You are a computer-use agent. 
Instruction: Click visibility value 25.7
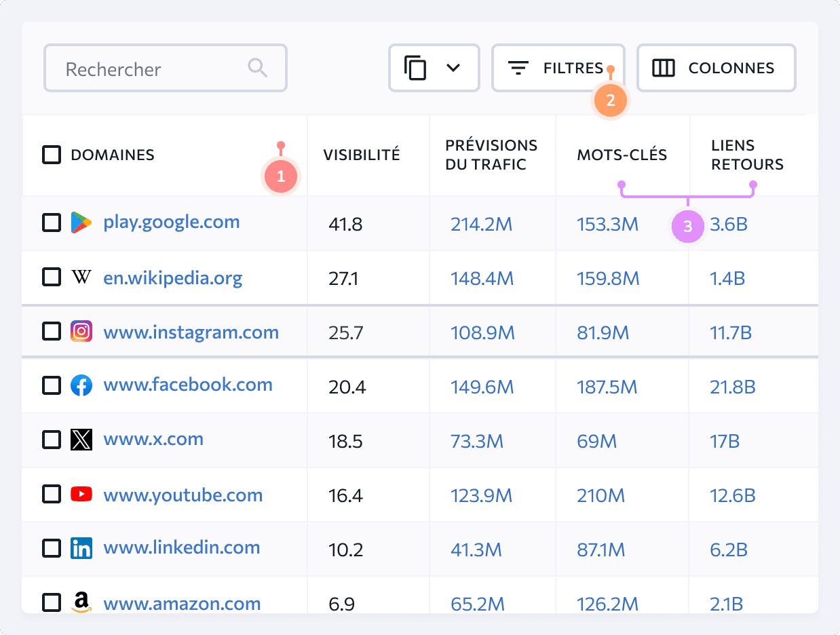tap(346, 332)
